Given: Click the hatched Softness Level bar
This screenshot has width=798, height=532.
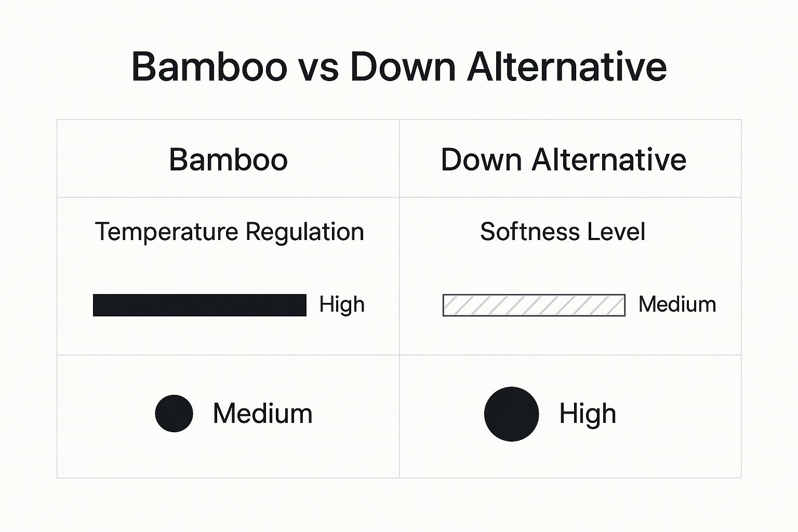Looking at the screenshot, I should [534, 305].
